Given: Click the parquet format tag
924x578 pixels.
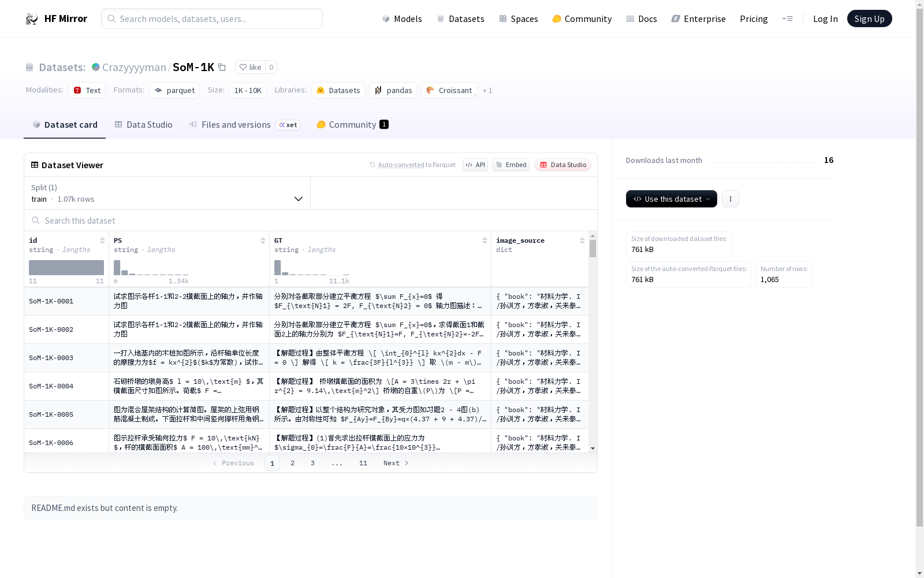Looking at the screenshot, I should point(174,90).
